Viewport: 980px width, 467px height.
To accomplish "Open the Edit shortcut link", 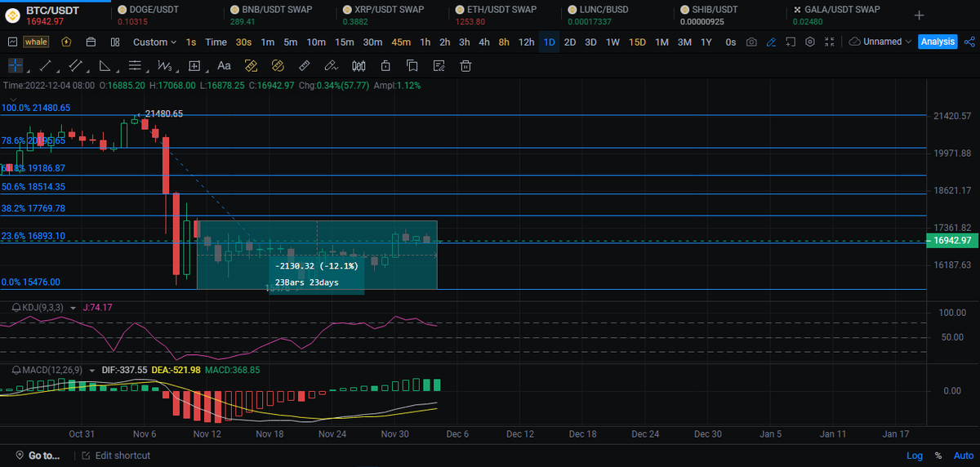I will pyautogui.click(x=115, y=456).
